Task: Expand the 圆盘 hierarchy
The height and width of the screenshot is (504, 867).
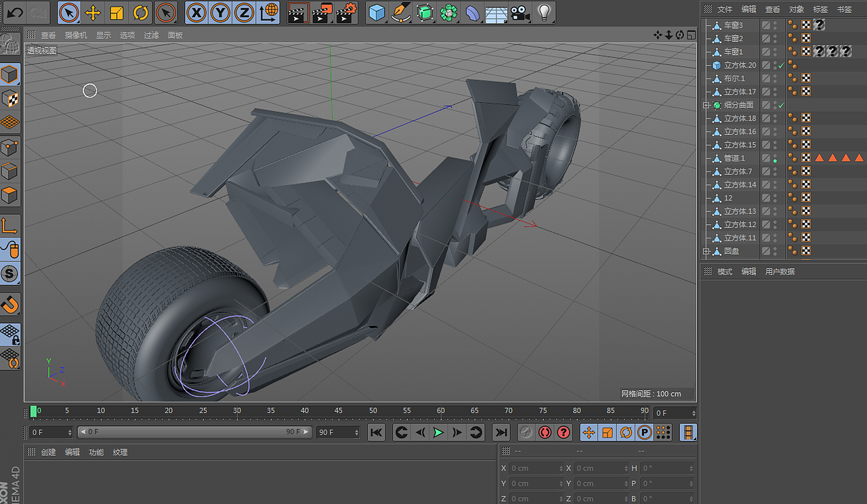Action: click(704, 251)
